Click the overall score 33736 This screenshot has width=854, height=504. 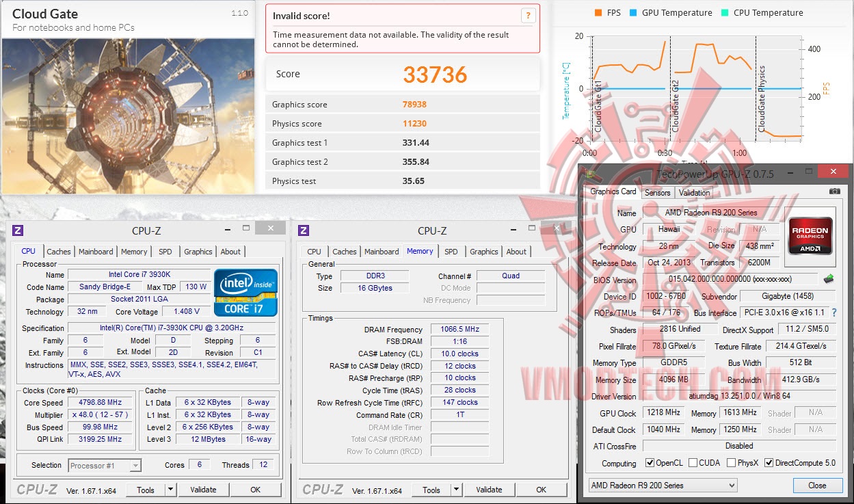[x=435, y=75]
